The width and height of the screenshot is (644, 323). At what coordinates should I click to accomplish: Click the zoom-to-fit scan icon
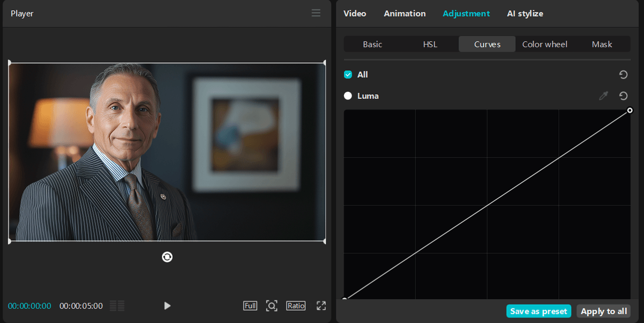(x=272, y=306)
